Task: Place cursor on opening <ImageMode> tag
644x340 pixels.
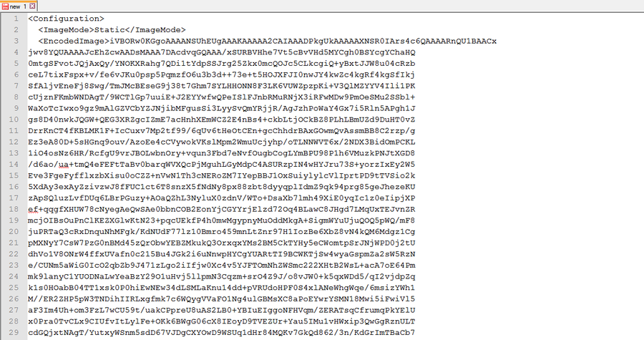Action: tap(66, 30)
